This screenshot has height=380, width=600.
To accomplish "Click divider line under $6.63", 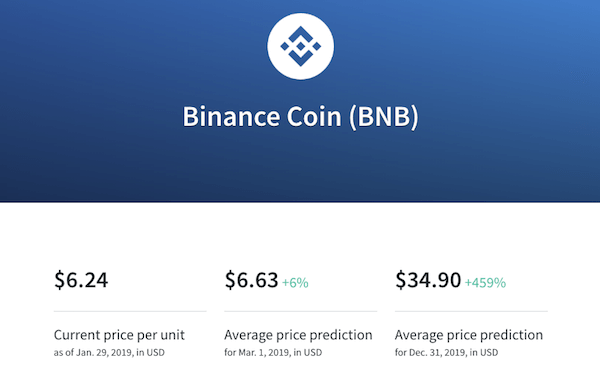I will click(301, 312).
